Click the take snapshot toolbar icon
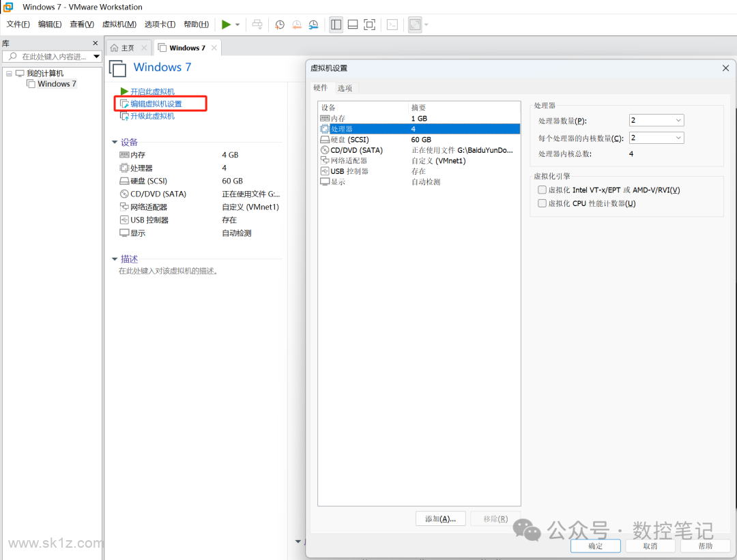The image size is (737, 560). coord(280,25)
